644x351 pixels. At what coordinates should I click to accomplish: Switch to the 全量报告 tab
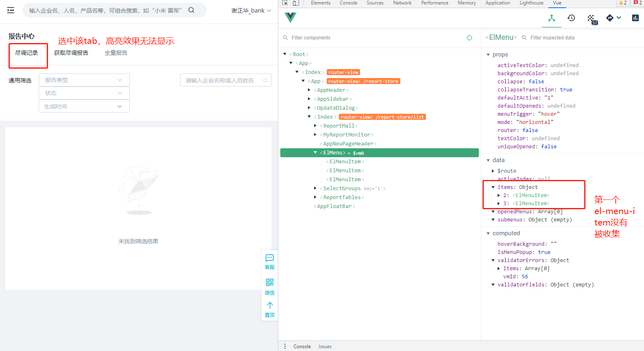pos(116,53)
